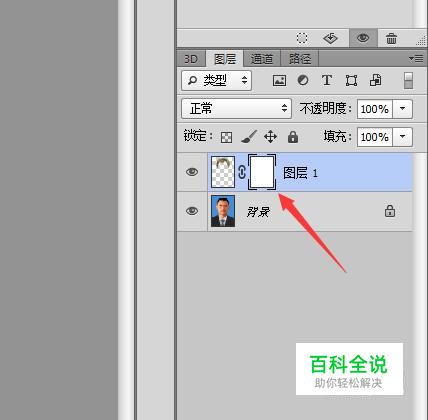Image resolution: width=428 pixels, height=420 pixels.
Task: Select the 图层 1 layer thumbnail
Action: pyautogui.click(x=223, y=172)
